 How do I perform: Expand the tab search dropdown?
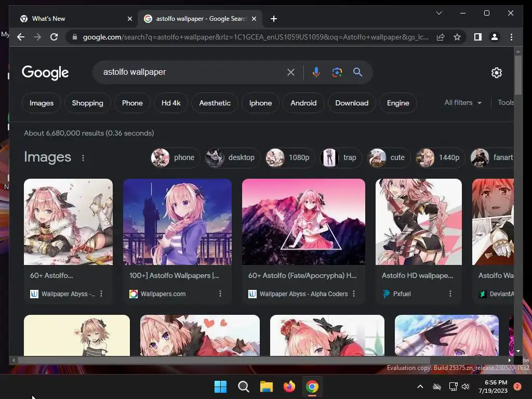click(438, 13)
